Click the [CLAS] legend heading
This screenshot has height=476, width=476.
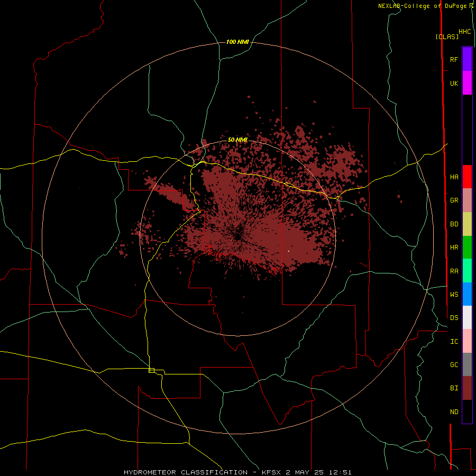pyautogui.click(x=447, y=36)
